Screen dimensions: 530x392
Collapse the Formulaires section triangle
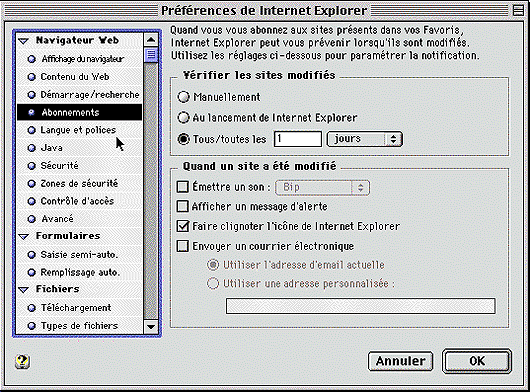(x=23, y=237)
